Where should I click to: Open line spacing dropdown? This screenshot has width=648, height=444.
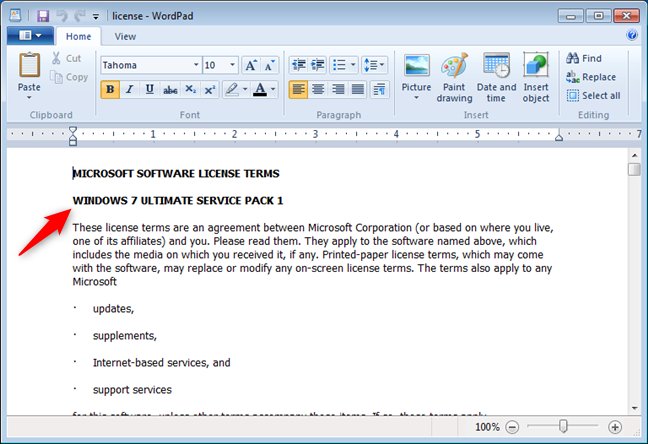tap(374, 65)
